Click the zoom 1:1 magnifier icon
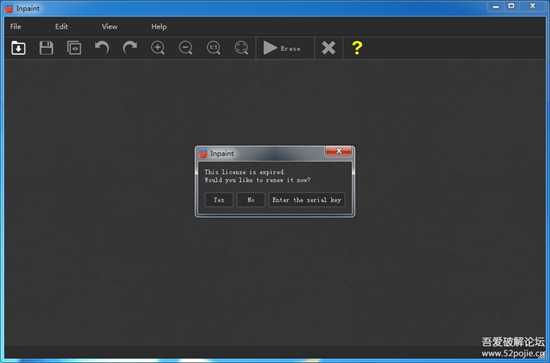Viewport: 550px width, 363px height. coord(214,48)
